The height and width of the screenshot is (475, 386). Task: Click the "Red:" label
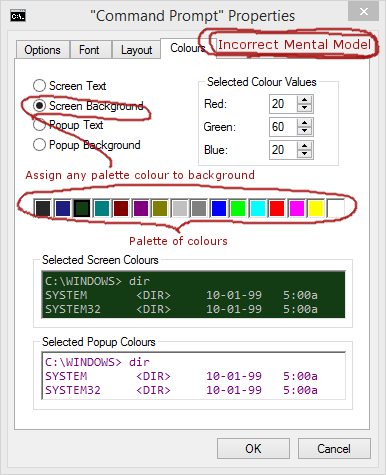215,104
